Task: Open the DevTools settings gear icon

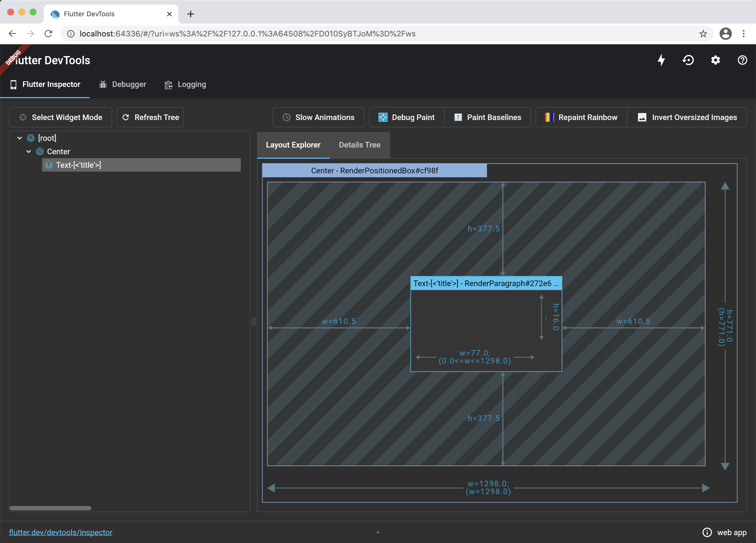Action: 715,60
